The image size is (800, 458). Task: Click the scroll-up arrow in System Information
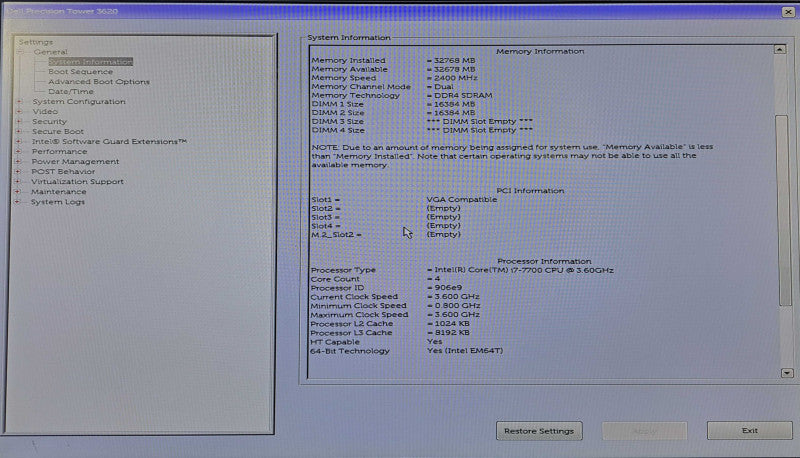click(780, 49)
